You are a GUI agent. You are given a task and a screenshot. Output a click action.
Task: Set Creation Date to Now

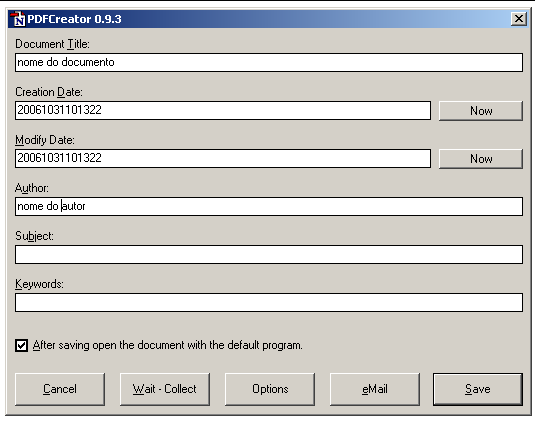tap(481, 111)
